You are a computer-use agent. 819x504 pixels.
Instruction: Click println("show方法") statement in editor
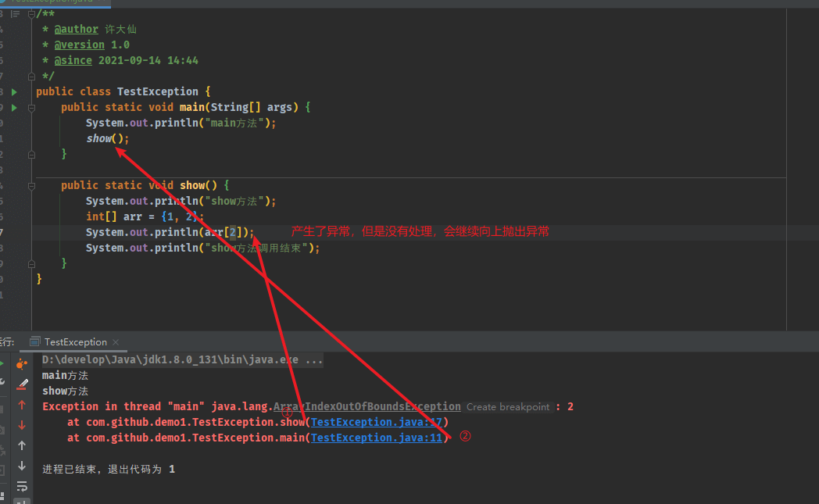[x=181, y=201]
